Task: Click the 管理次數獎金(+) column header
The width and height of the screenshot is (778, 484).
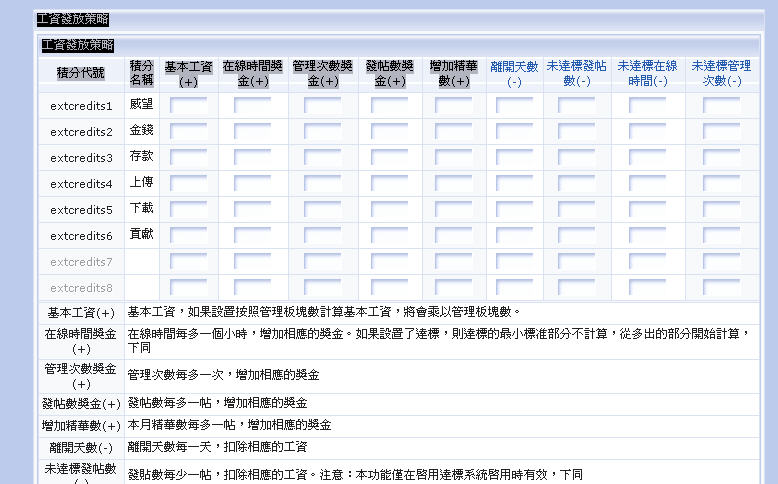Action: coord(323,73)
